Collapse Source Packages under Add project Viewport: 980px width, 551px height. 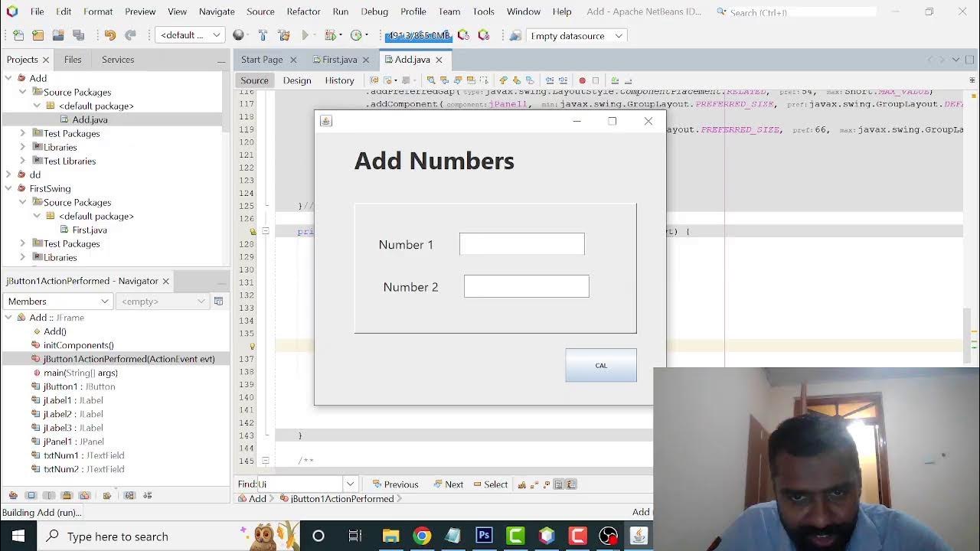click(x=23, y=92)
